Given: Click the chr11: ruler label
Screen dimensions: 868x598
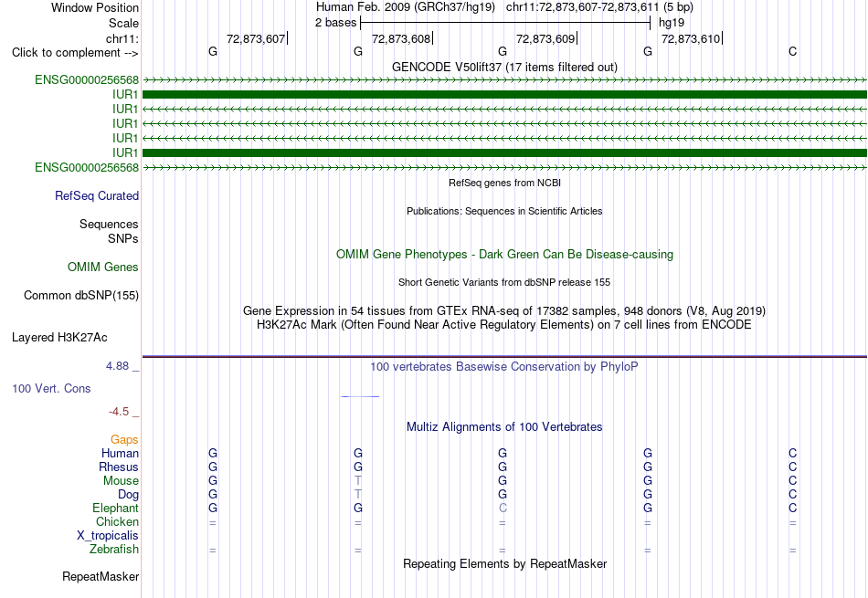Looking at the screenshot, I should pyautogui.click(x=122, y=38).
